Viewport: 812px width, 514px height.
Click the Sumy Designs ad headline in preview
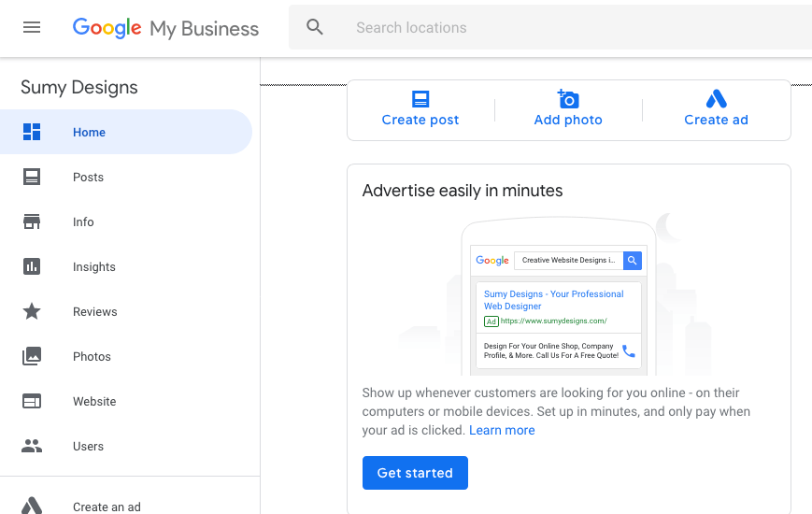coord(553,300)
